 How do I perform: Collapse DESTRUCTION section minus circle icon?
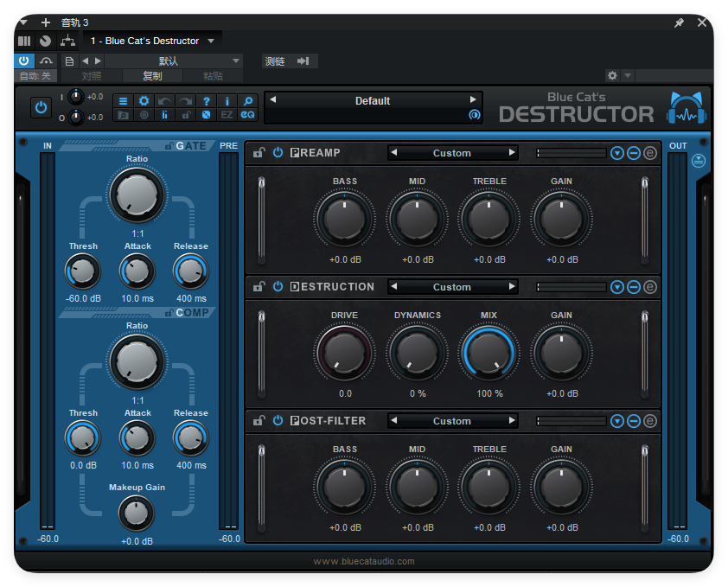tap(634, 287)
